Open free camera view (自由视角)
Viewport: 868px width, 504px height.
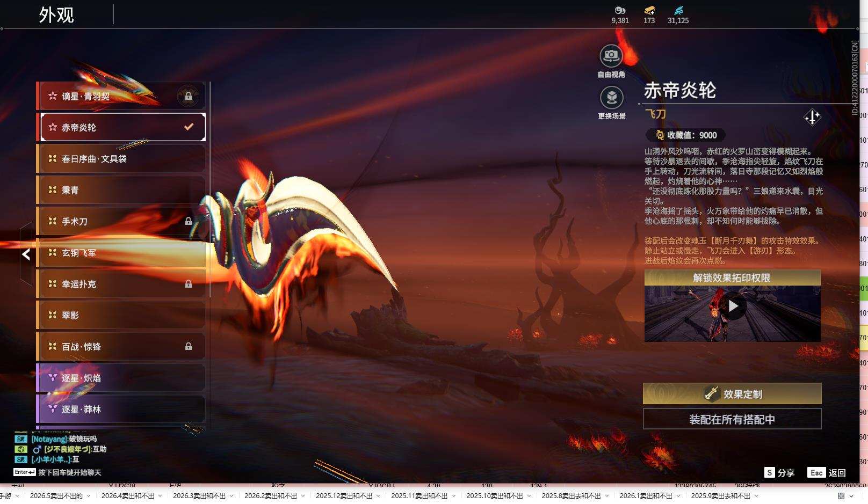coord(611,55)
